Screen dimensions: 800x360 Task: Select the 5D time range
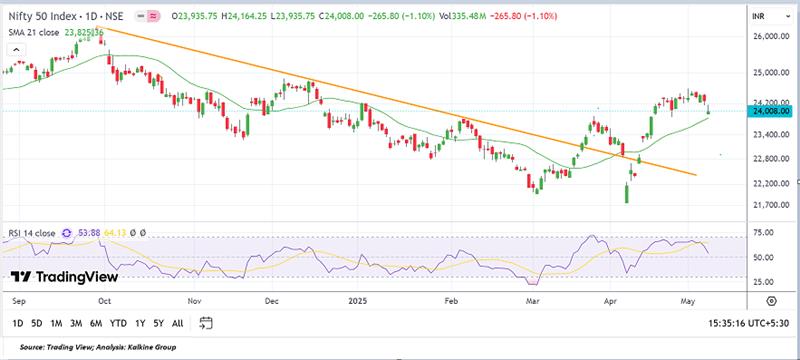36,323
